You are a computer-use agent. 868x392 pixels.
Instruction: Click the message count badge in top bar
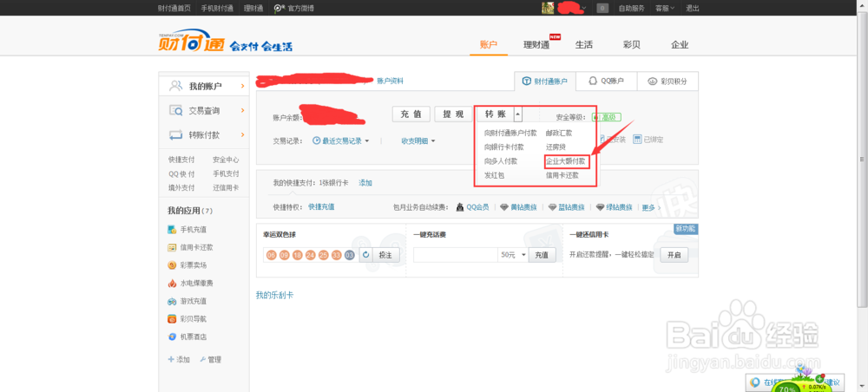[603, 9]
